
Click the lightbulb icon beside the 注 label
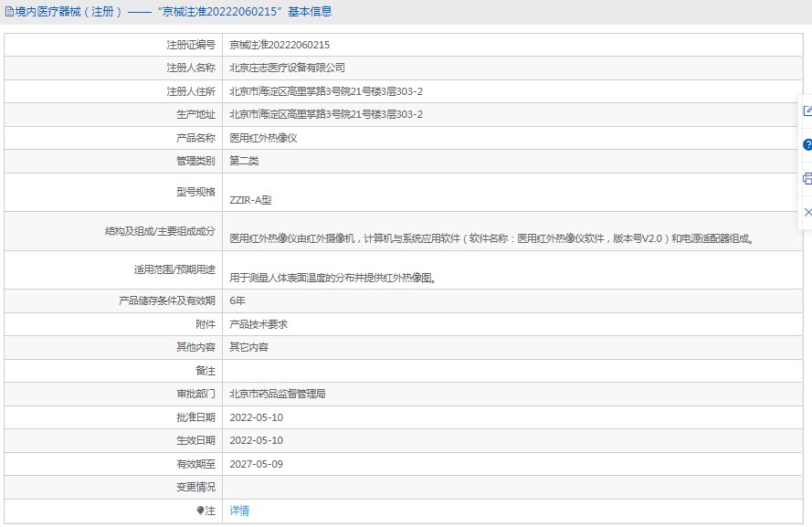click(x=200, y=511)
